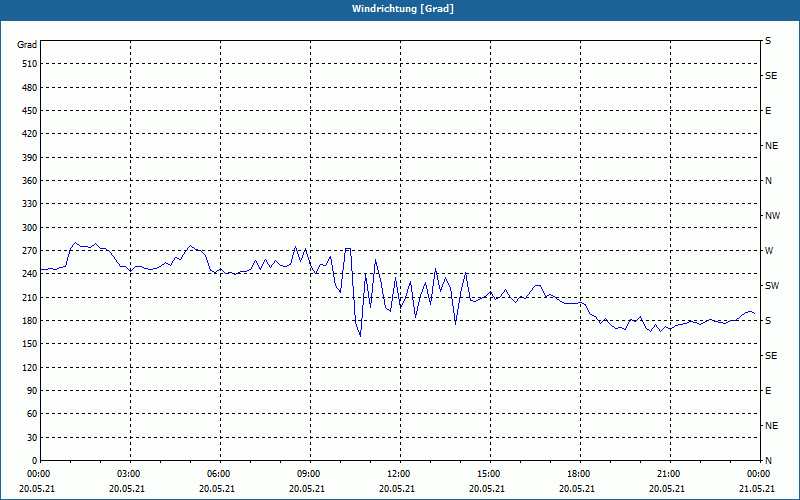The width and height of the screenshot is (800, 500).
Task: Select the Grad unit label on y-axis
Action: click(x=27, y=45)
